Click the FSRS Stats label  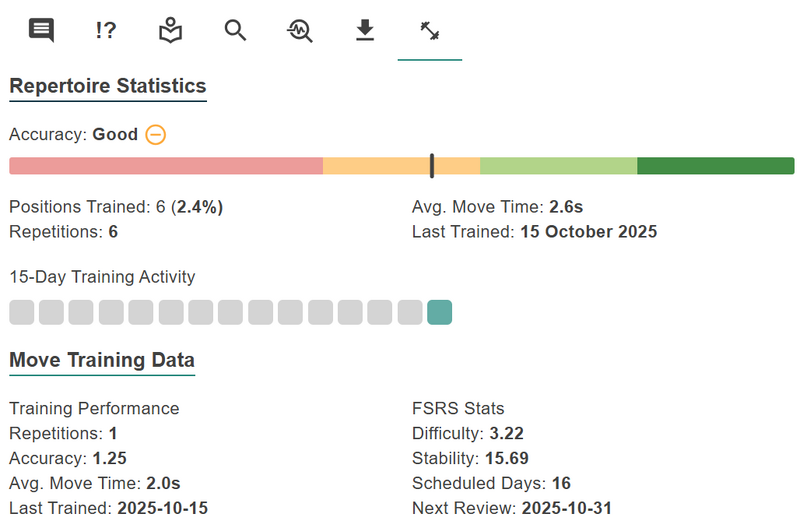point(458,408)
